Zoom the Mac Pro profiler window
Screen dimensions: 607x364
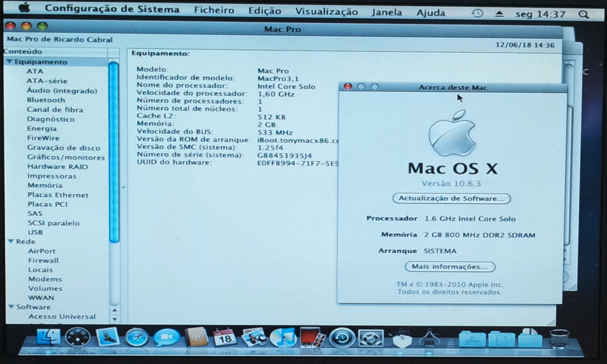coord(42,26)
